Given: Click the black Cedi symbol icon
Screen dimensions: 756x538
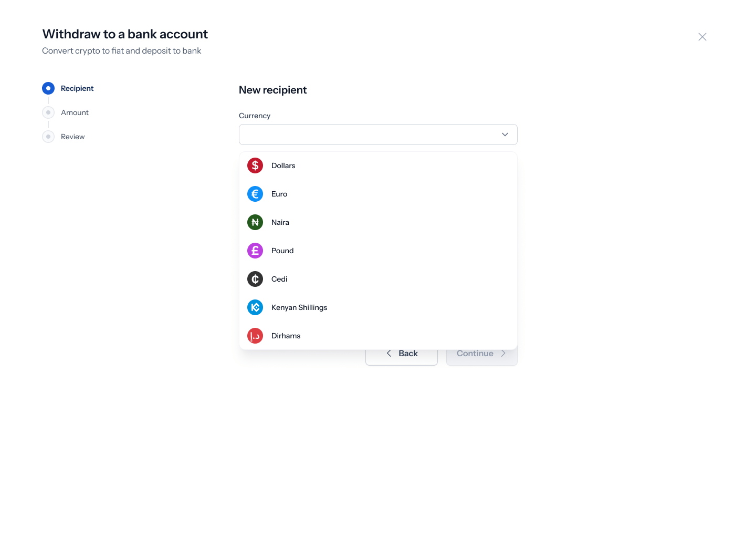Looking at the screenshot, I should tap(255, 279).
